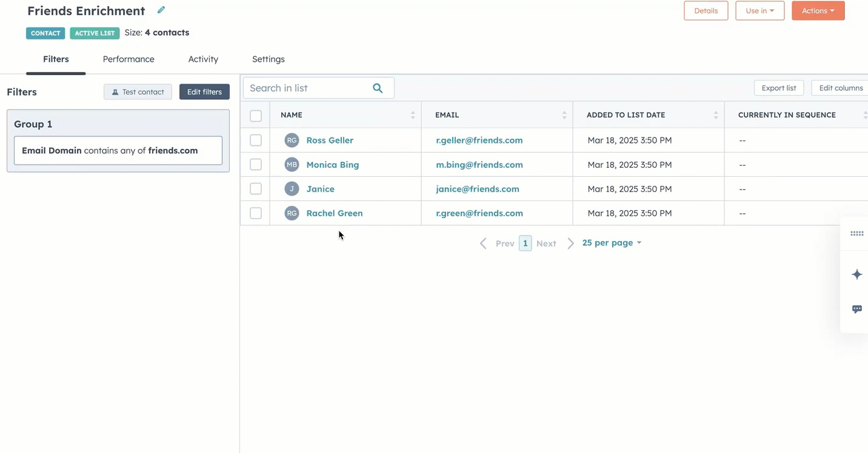Select the Rachel Green row checkbox
The width and height of the screenshot is (868, 453).
(x=256, y=213)
